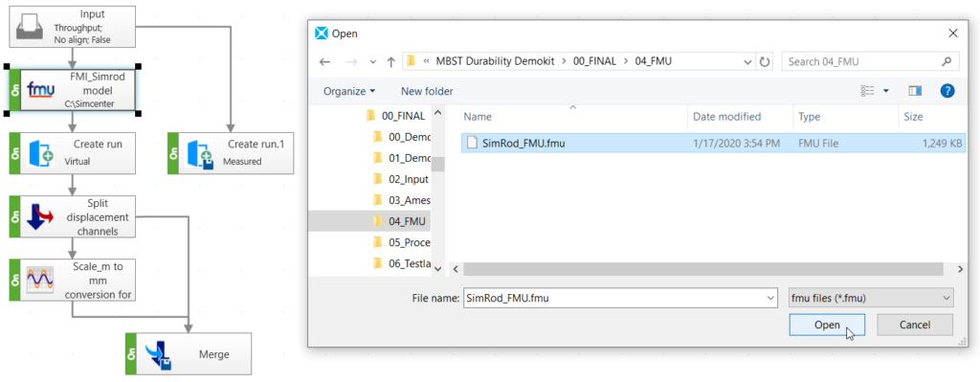Click the fmu icon on FMI_Simrod model node

click(40, 91)
